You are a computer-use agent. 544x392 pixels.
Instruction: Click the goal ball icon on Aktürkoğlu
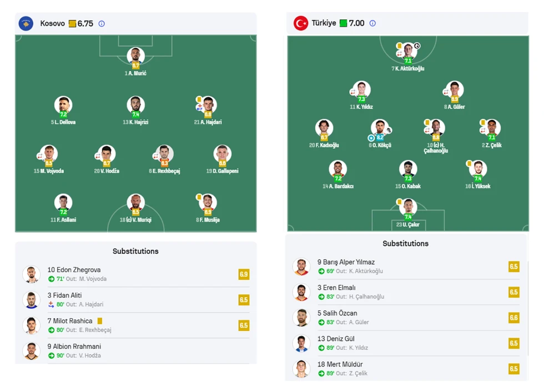coord(417,46)
